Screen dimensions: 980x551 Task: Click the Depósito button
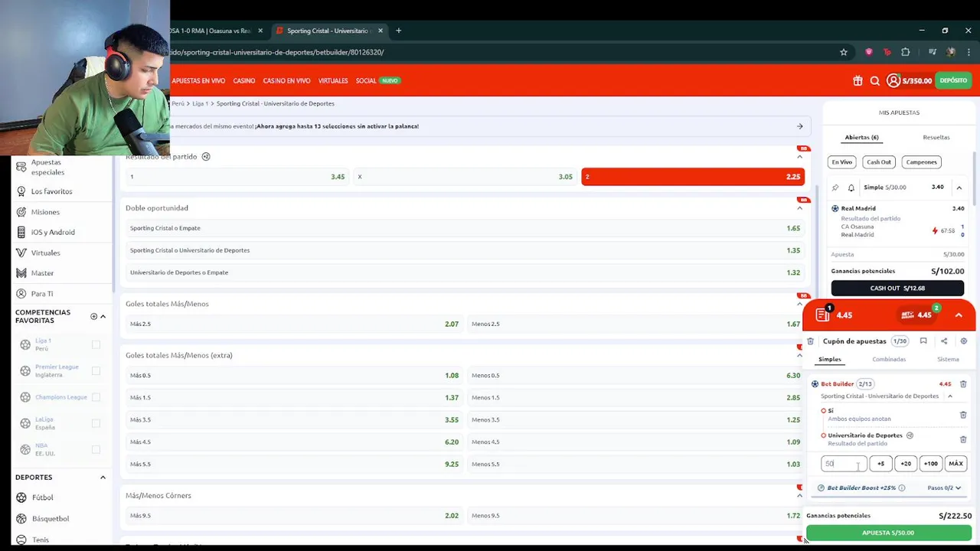(953, 80)
